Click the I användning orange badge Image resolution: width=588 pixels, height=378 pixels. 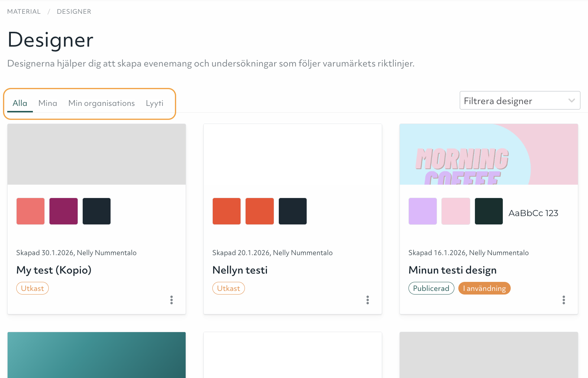click(484, 288)
